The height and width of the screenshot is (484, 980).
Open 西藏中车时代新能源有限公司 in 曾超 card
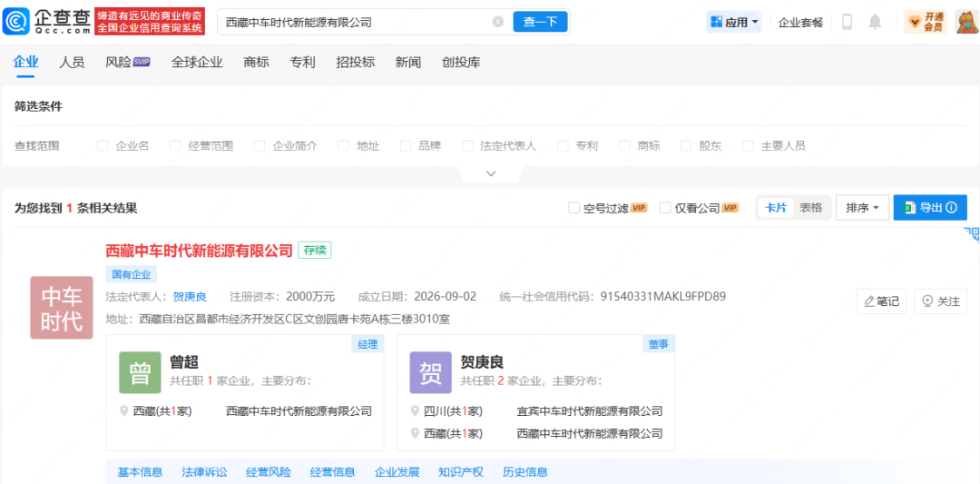click(299, 411)
